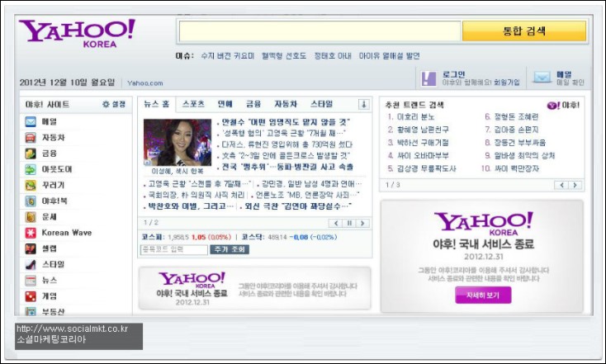Open headline 외신 극찬 "김연아 파당실수…"
The image size is (606, 364).
pos(298,206)
